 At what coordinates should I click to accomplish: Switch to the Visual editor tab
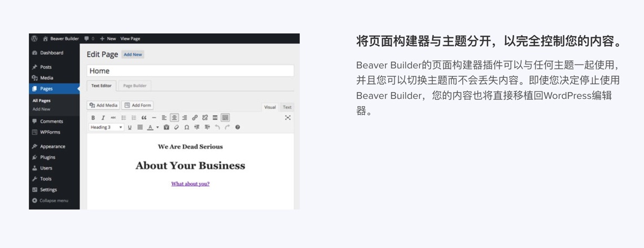[x=270, y=107]
